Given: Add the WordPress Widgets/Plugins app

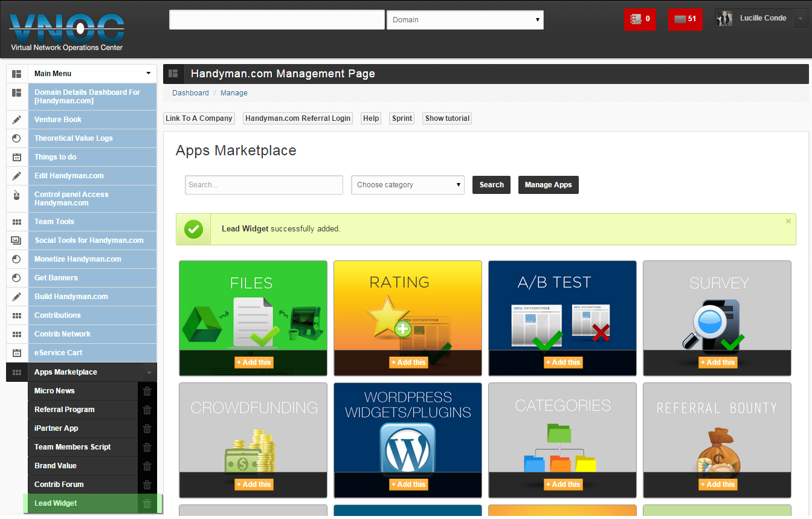Looking at the screenshot, I should (409, 485).
